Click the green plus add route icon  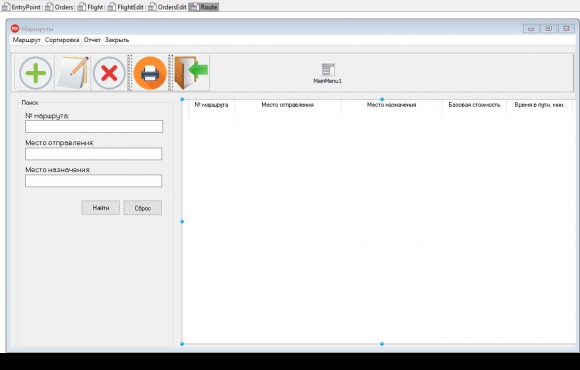coord(36,73)
